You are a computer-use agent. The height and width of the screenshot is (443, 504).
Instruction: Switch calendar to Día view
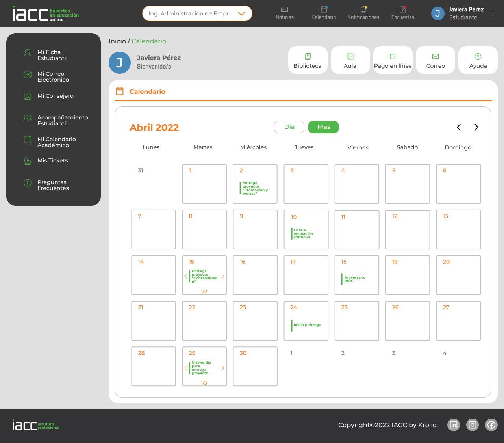coord(289,127)
